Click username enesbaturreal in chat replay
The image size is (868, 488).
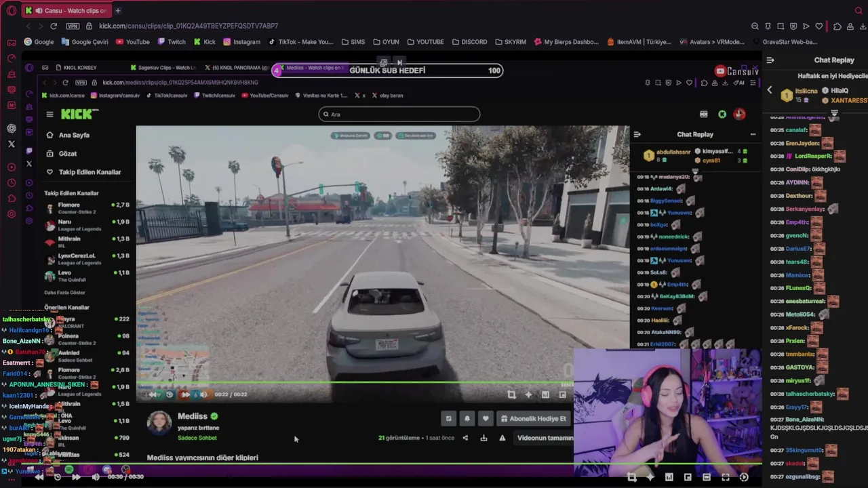coord(805,302)
